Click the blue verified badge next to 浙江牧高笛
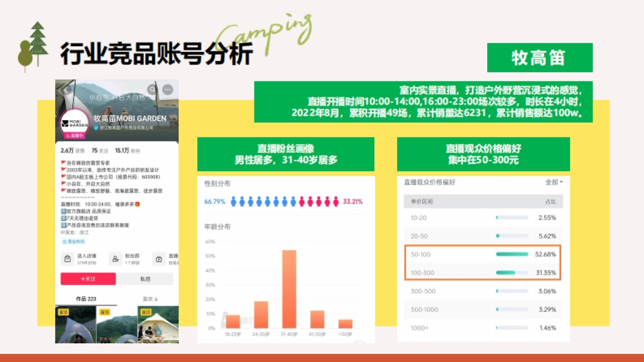 pyautogui.click(x=96, y=128)
